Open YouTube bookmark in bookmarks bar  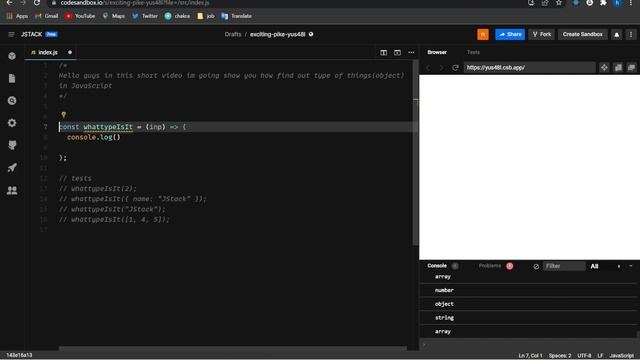coord(80,16)
